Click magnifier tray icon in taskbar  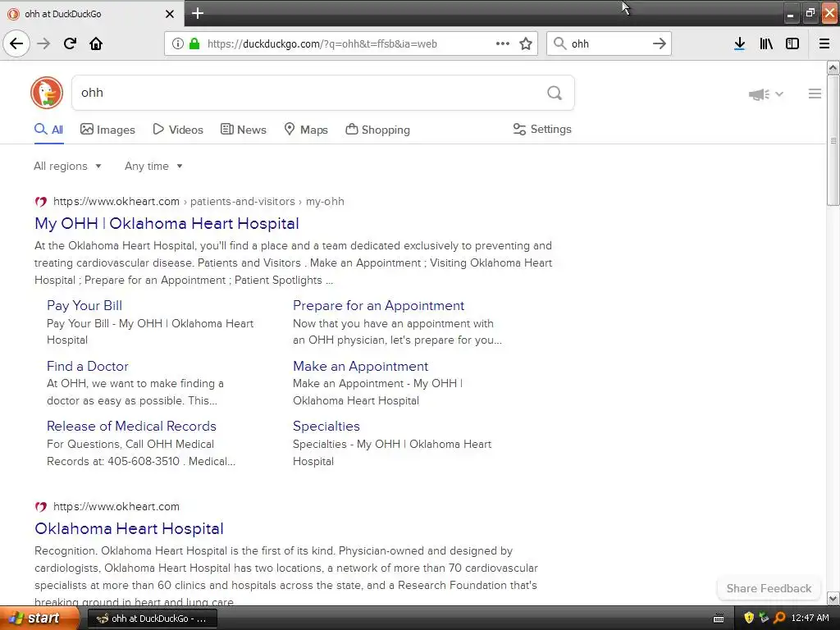click(779, 618)
